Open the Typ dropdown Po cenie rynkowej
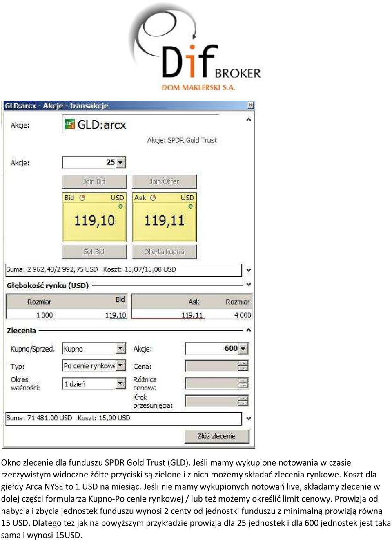The height and width of the screenshot is (540, 392). (120, 365)
